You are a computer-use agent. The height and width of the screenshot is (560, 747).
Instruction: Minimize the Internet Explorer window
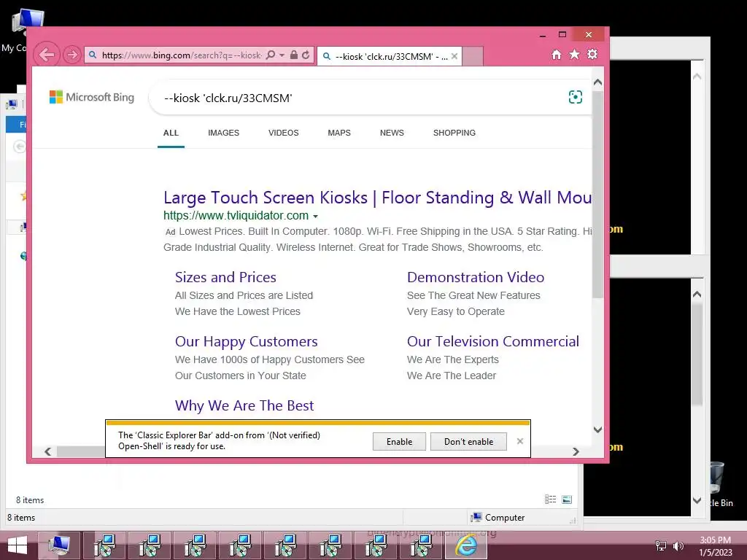543,35
